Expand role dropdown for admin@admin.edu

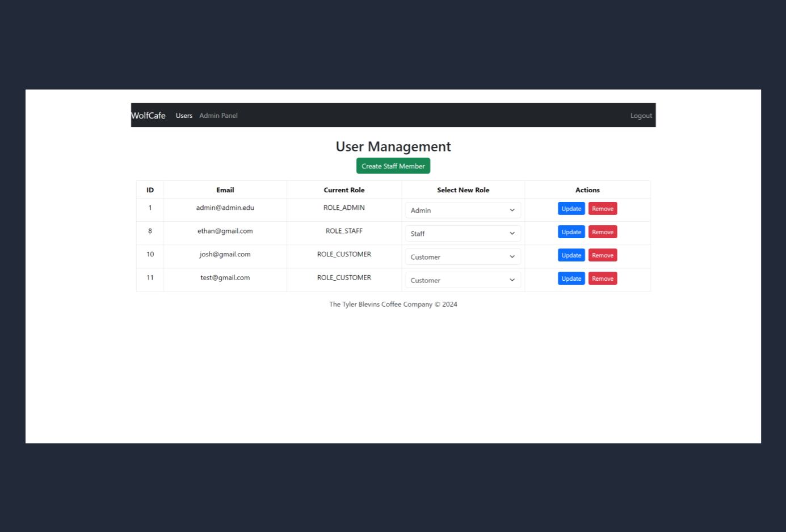tap(463, 210)
